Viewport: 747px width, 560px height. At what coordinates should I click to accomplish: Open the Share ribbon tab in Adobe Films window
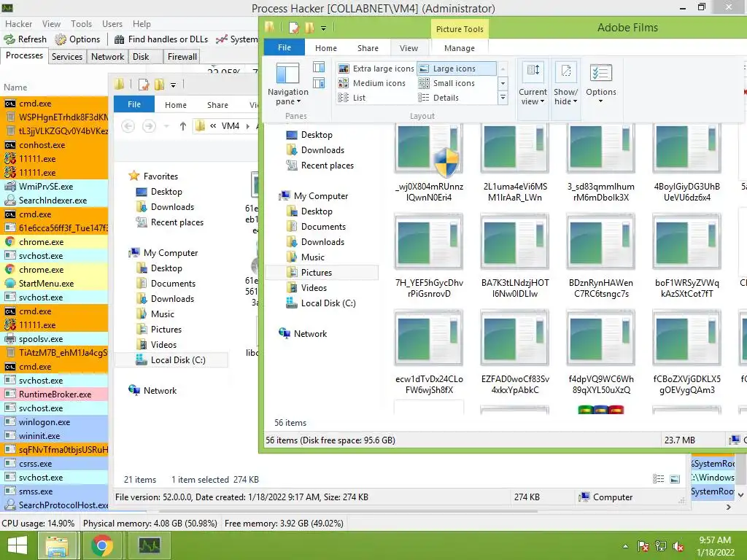pyautogui.click(x=368, y=48)
